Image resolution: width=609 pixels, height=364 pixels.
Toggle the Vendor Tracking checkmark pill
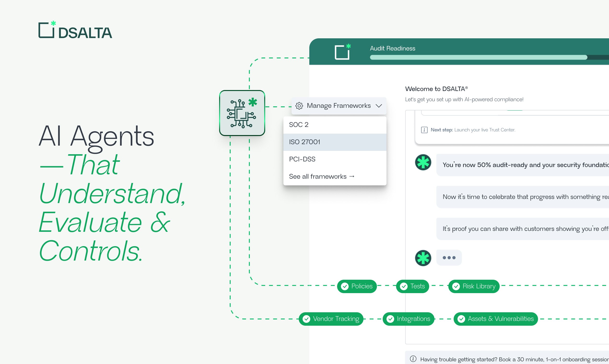[x=331, y=319]
